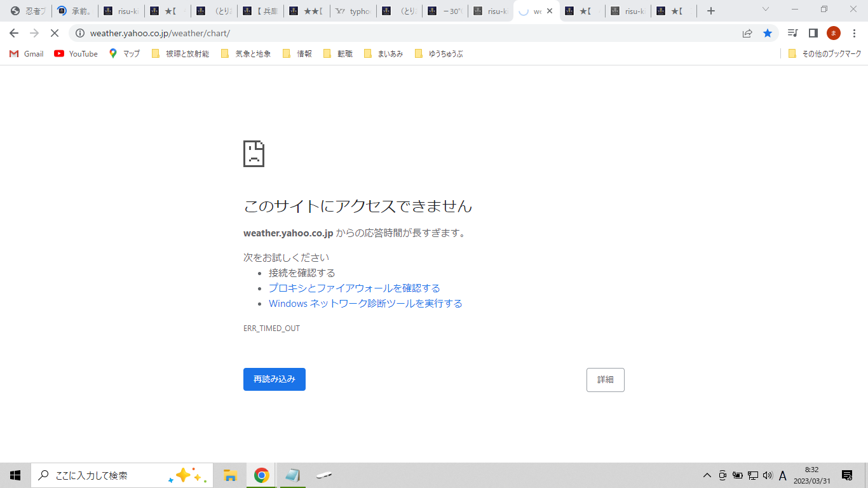Switch to the 【兵庫 tab

tap(261, 11)
